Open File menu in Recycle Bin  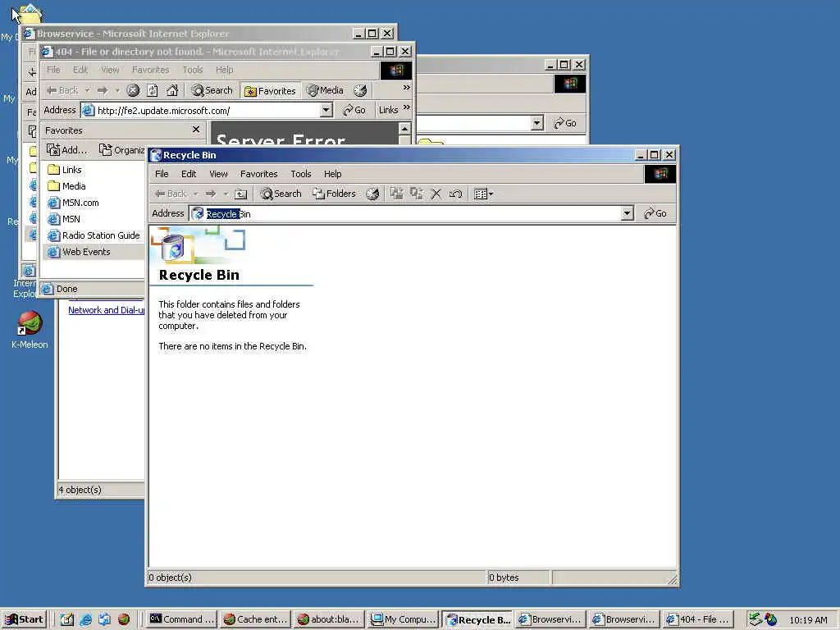162,174
